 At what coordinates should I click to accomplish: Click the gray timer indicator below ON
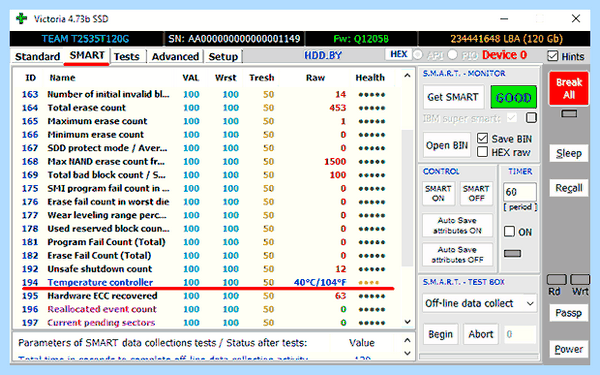click(512, 253)
